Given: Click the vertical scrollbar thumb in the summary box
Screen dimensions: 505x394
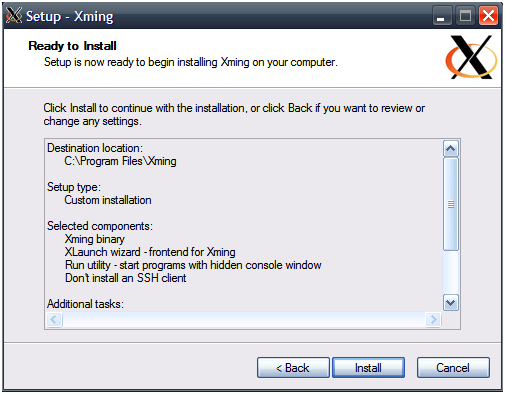Looking at the screenshot, I should coord(451,204).
